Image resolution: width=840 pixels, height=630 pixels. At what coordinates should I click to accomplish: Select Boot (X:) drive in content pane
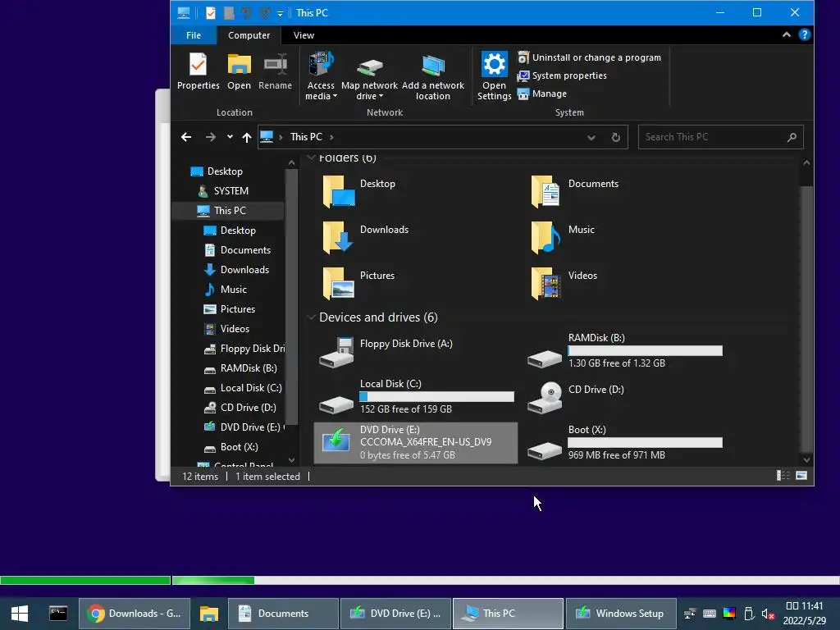pyautogui.click(x=624, y=442)
